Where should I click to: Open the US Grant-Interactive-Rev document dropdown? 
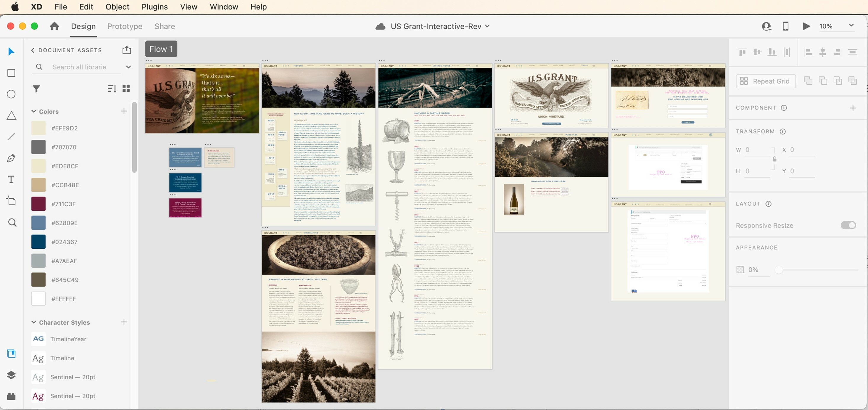click(487, 26)
